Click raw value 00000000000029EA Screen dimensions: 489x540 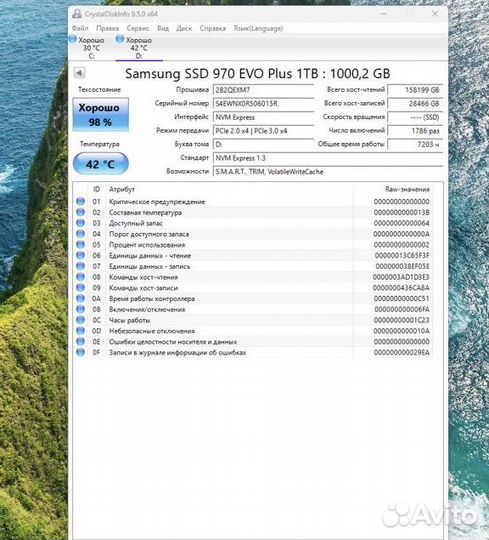[x=402, y=352]
